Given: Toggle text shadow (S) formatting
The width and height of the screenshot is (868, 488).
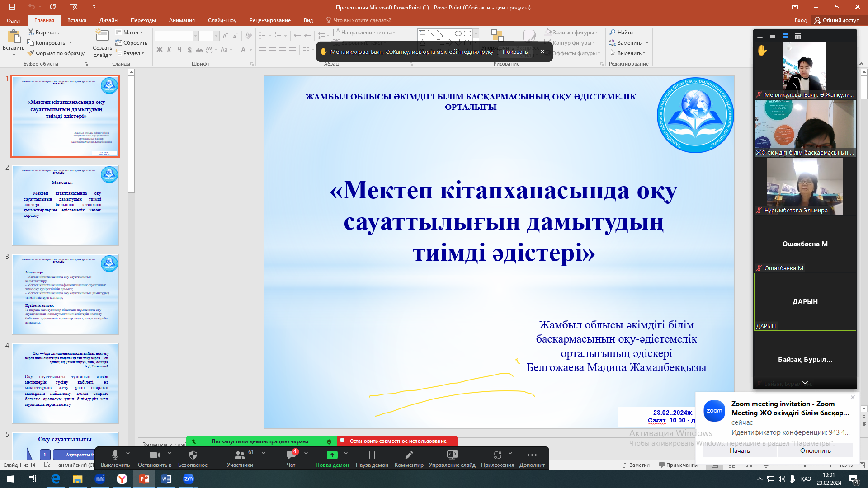Looking at the screenshot, I should pyautogui.click(x=189, y=50).
